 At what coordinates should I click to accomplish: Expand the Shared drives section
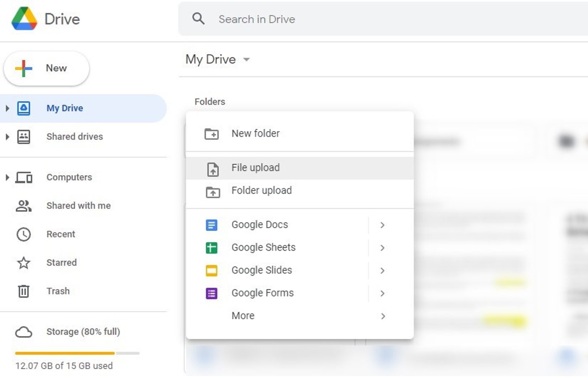(x=7, y=136)
